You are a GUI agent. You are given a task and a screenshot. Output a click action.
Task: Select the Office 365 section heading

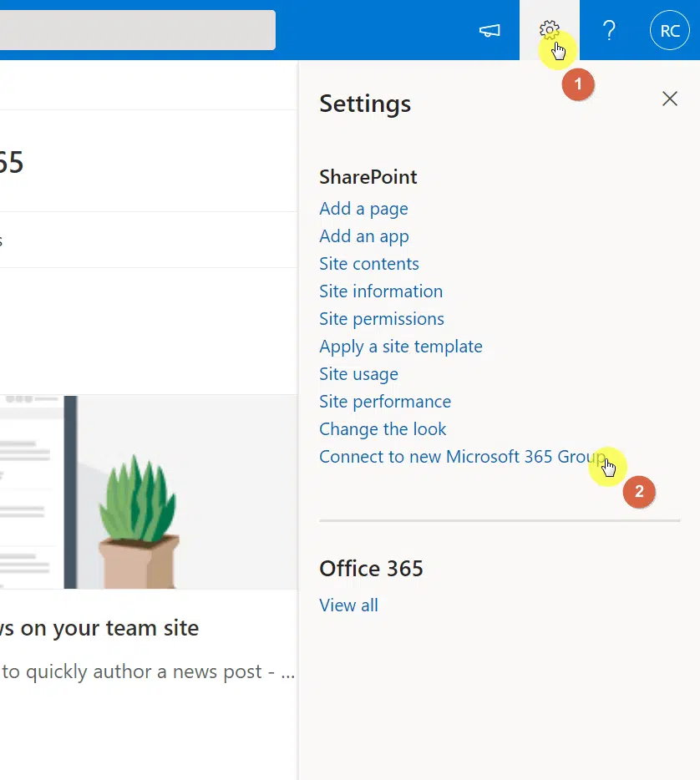tap(371, 569)
